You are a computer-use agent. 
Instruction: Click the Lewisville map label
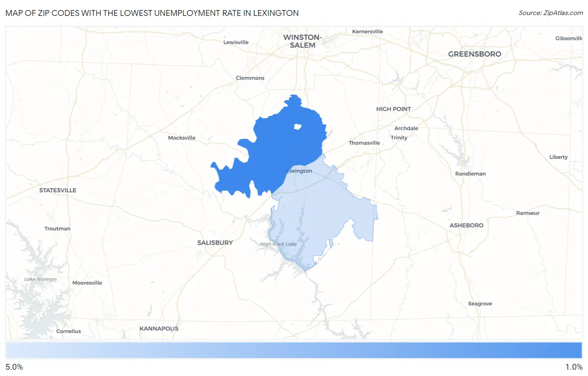point(236,42)
